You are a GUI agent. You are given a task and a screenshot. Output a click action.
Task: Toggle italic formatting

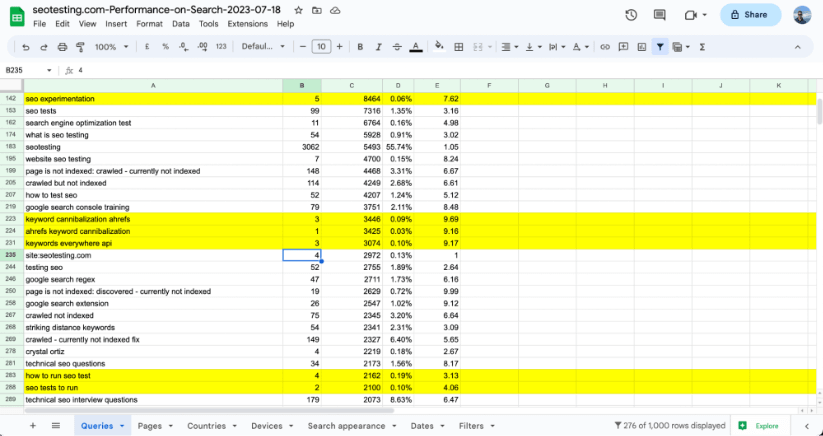pos(378,47)
